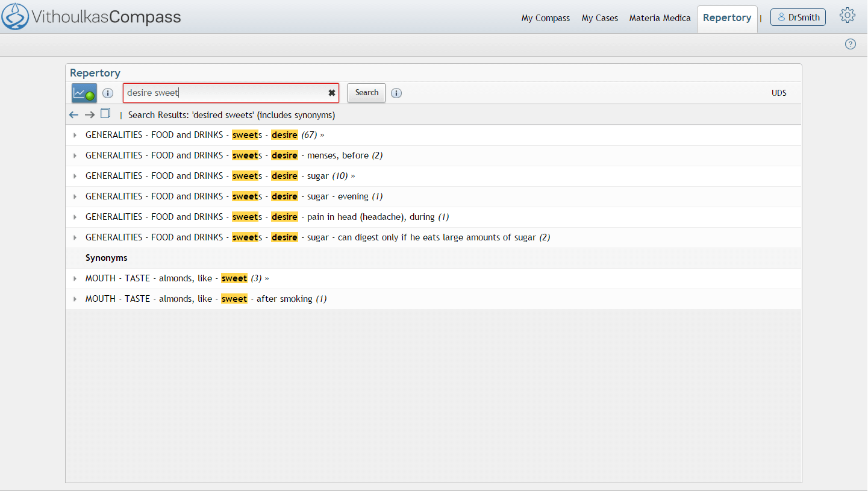Open rubric desire - sugar (10)
868x491 pixels.
(220, 176)
